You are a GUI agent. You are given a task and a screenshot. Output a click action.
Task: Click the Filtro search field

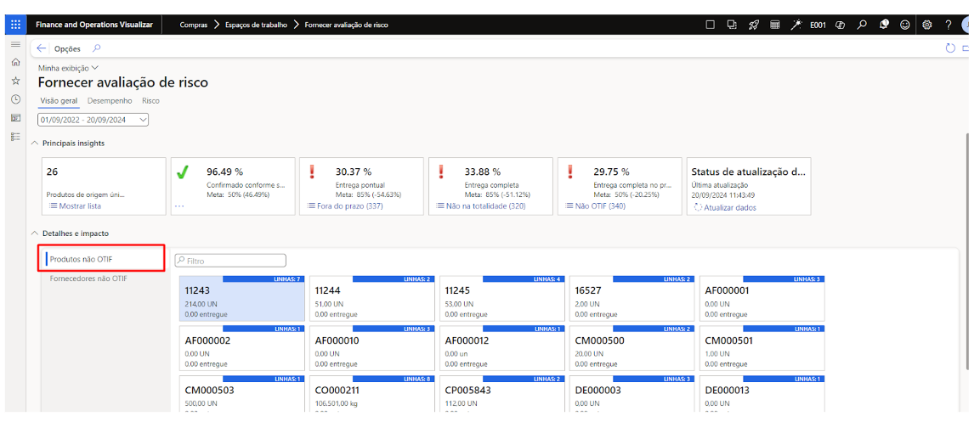pyautogui.click(x=230, y=261)
